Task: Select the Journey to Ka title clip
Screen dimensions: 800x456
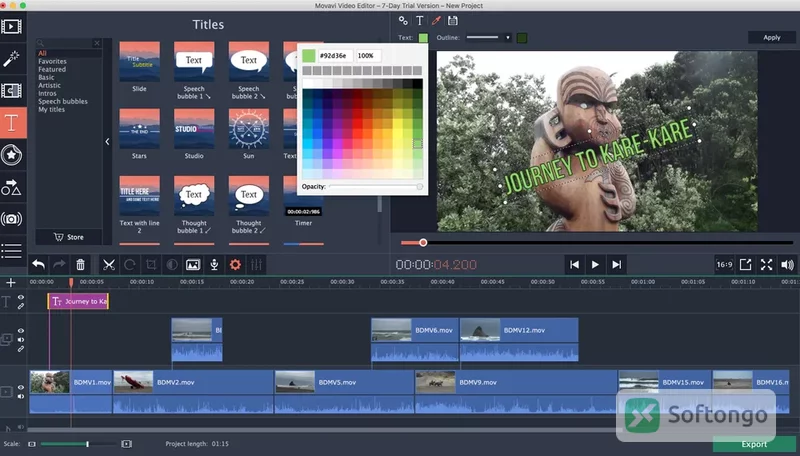Action: 78,301
